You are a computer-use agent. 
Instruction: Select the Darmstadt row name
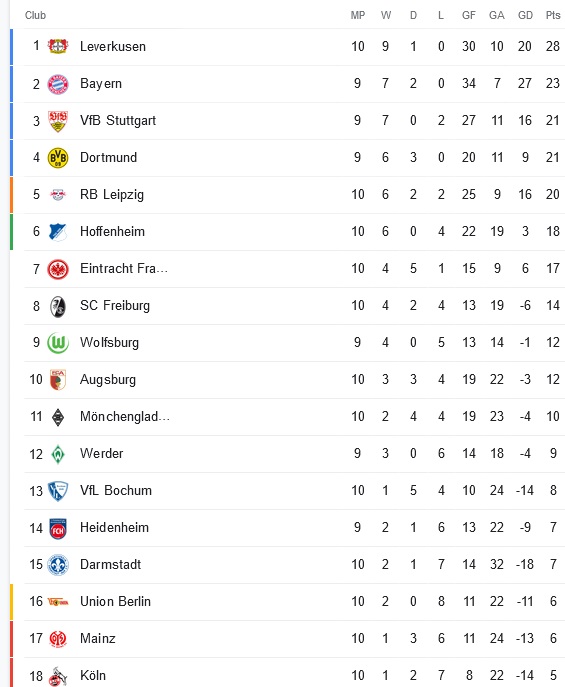110,564
